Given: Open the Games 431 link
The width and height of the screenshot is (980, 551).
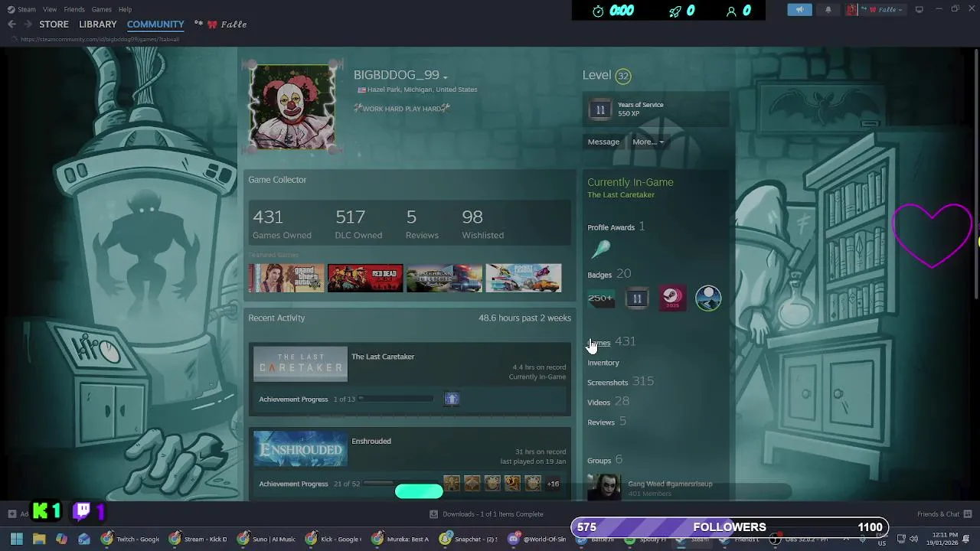Looking at the screenshot, I should click(x=611, y=342).
